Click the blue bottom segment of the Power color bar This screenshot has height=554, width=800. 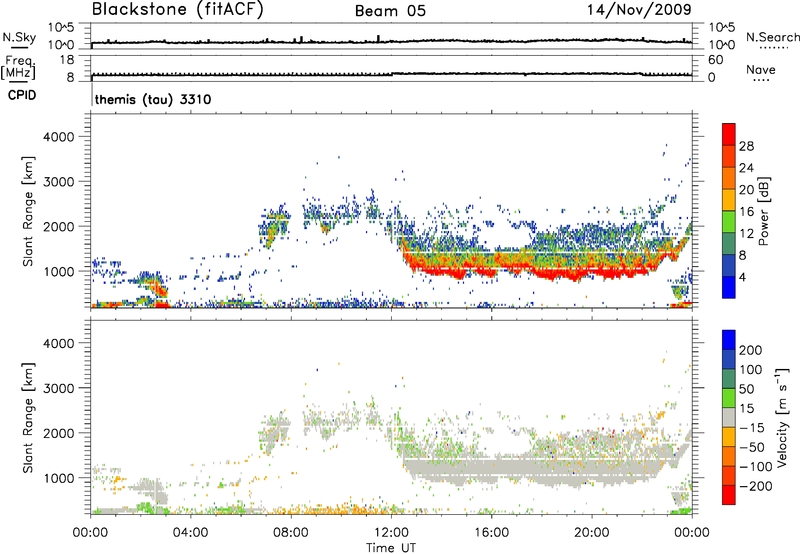[x=729, y=287]
